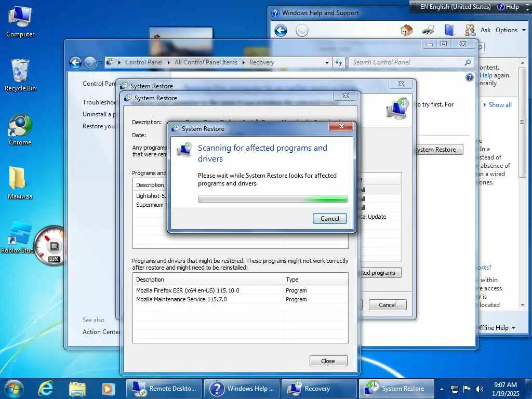Image resolution: width=532 pixels, height=399 pixels.
Task: Click the network tray icon
Action: point(455,389)
